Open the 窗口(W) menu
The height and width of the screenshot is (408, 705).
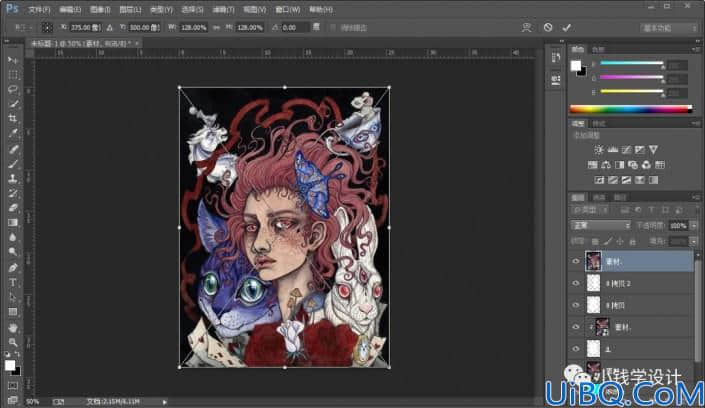tap(288, 9)
